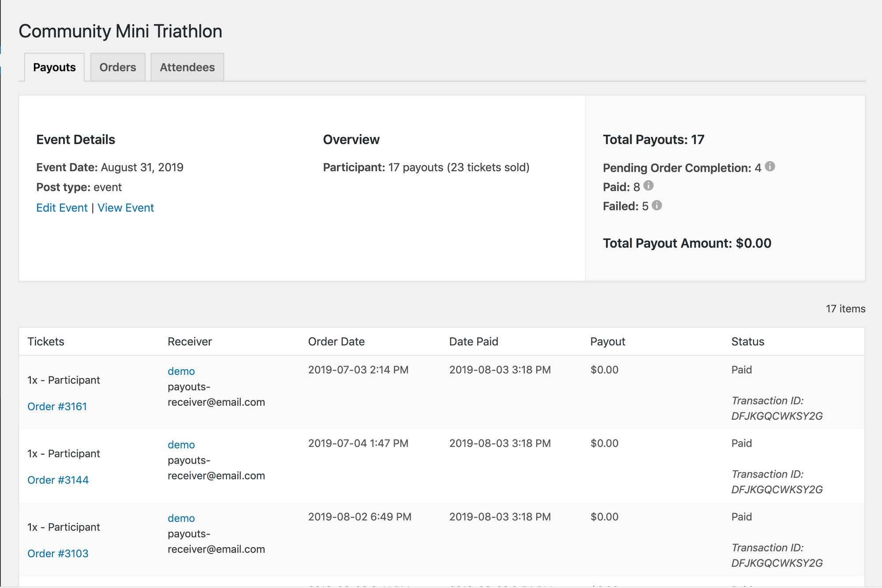Click info icon beside Failed count
Screen dimensions: 882x588
pos(657,205)
